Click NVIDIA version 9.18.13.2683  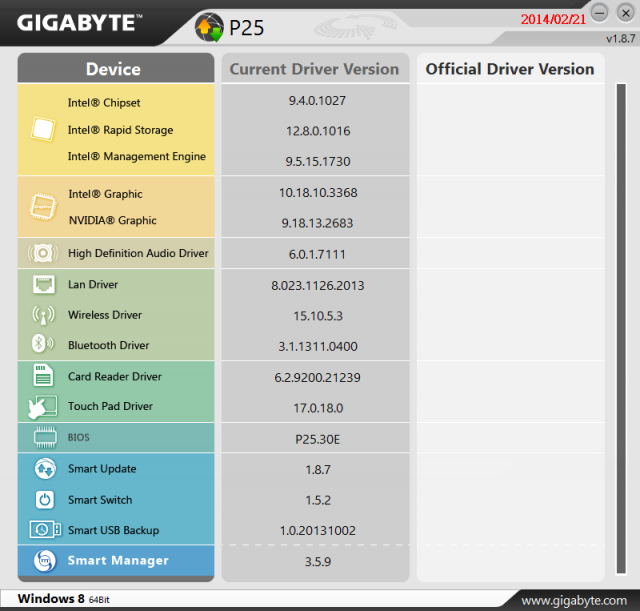[317, 223]
